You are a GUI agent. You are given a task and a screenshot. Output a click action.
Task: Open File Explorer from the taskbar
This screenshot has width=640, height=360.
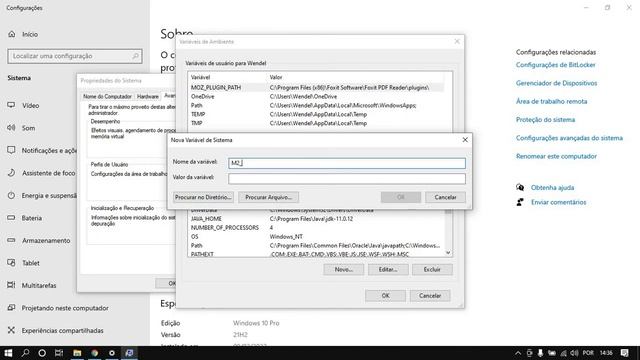[77, 353]
